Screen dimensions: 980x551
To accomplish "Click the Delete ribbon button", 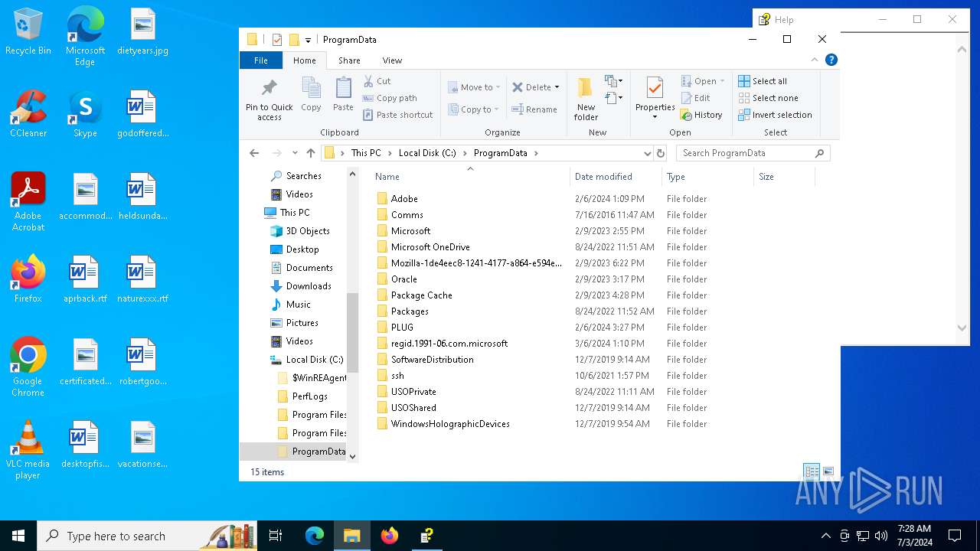I will tap(535, 87).
